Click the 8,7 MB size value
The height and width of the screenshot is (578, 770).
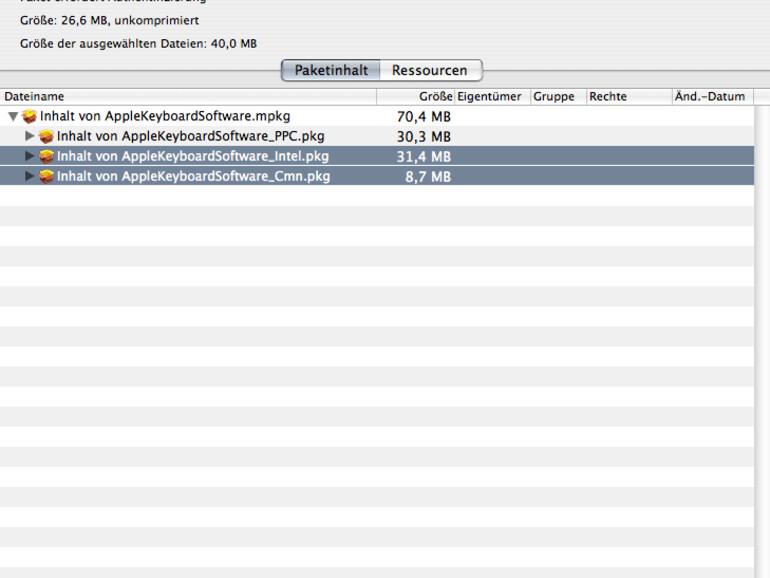coord(428,177)
